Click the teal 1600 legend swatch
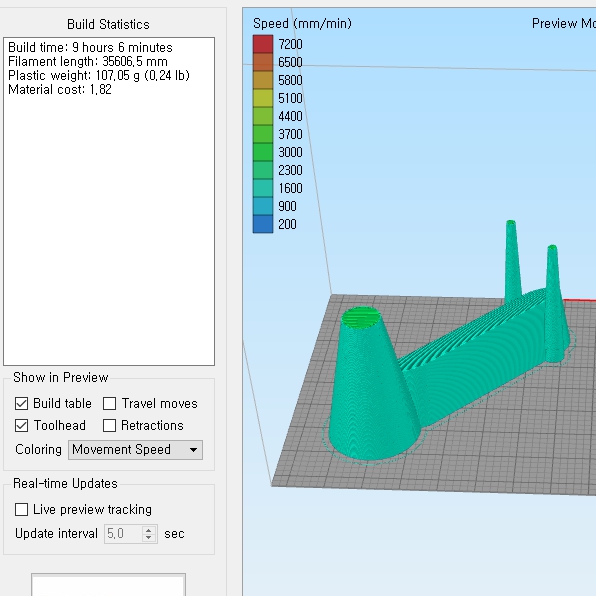 click(x=263, y=188)
